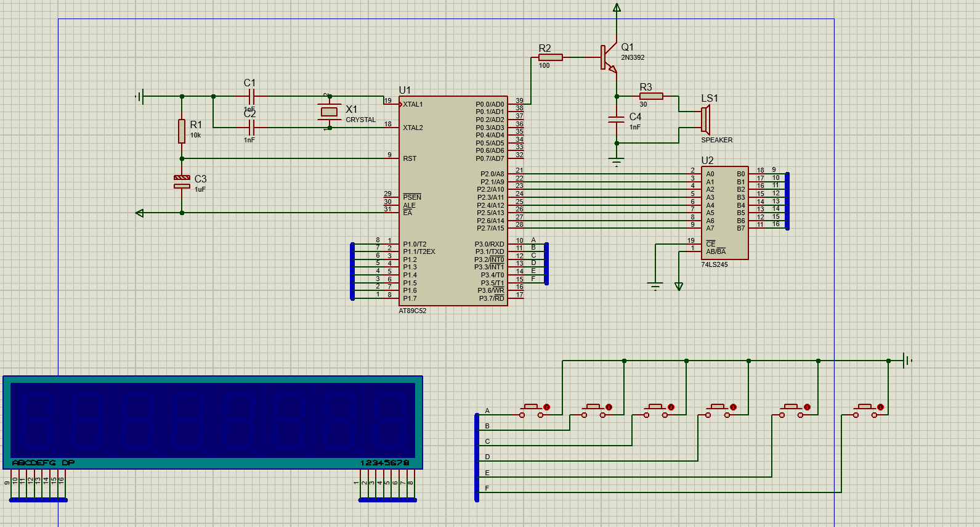Click the CRYSTAL value label
The height and width of the screenshot is (527, 980).
tap(360, 120)
